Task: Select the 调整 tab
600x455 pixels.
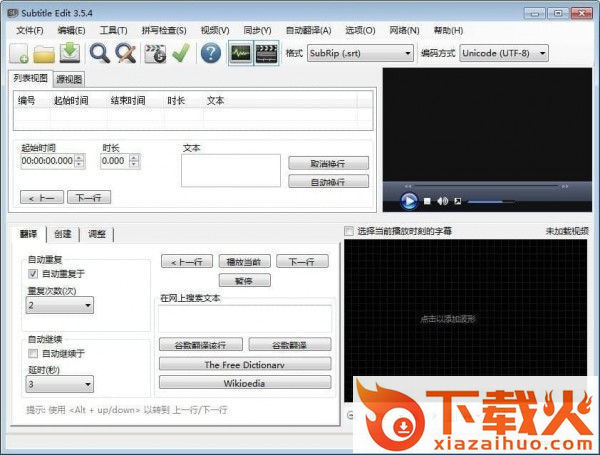Action: (97, 234)
